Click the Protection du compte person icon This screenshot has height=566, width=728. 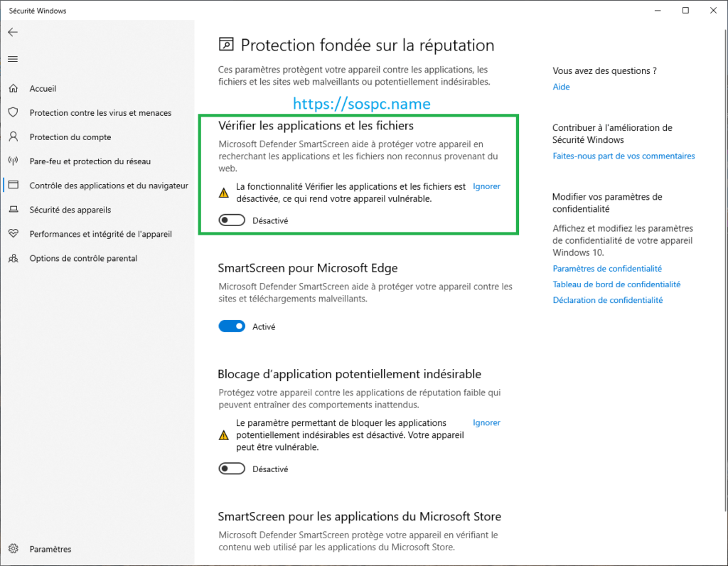[x=13, y=137]
